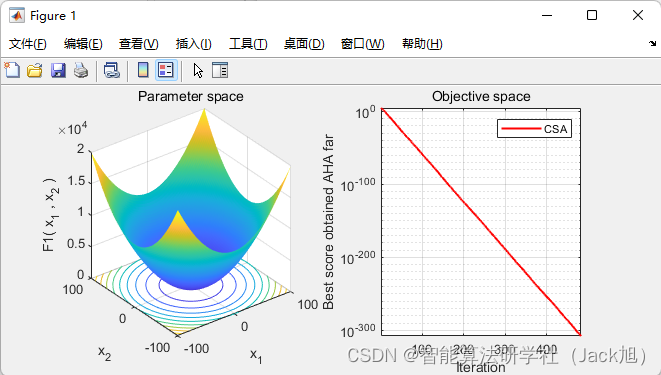661x375 pixels.
Task: Click the 10^-100 tick label
Action: (x=358, y=185)
